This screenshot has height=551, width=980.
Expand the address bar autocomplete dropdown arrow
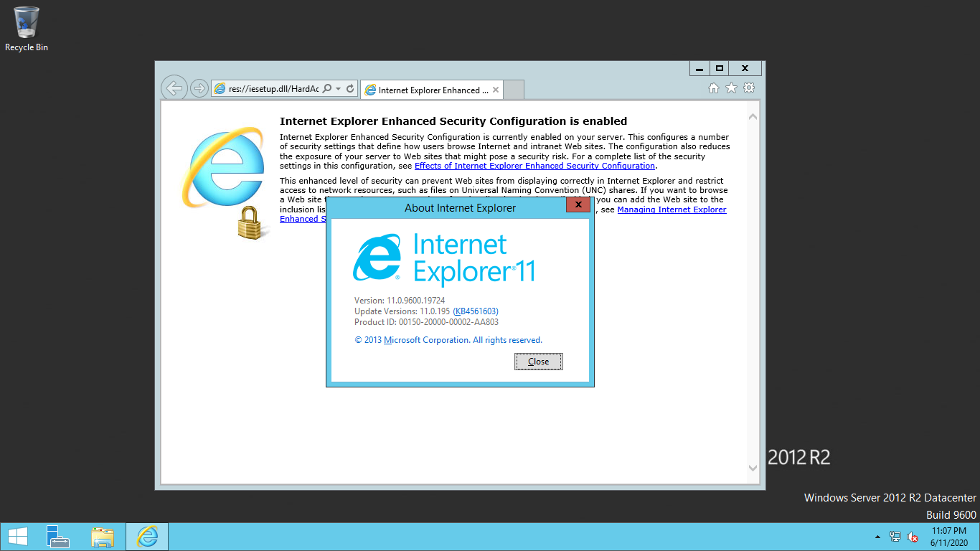tap(338, 89)
